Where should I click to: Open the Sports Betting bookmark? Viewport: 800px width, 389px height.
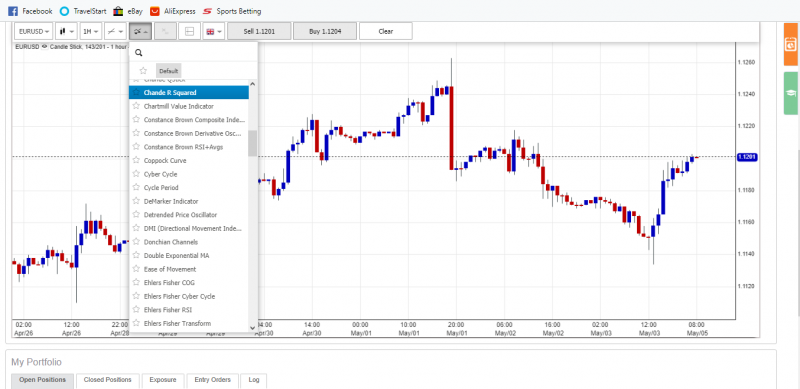pos(232,11)
